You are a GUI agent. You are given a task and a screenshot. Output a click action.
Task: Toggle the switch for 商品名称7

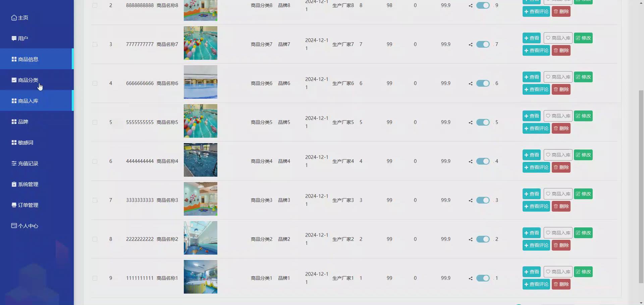pyautogui.click(x=483, y=44)
